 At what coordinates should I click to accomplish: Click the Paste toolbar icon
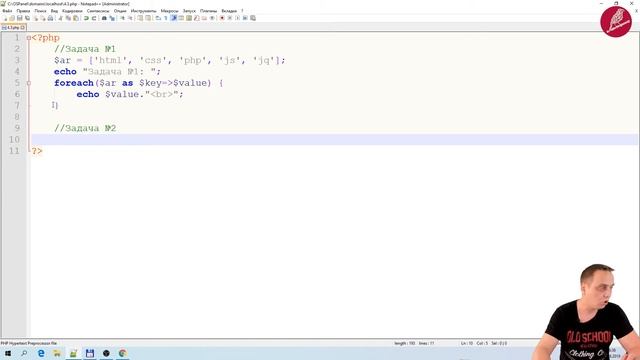pos(76,18)
